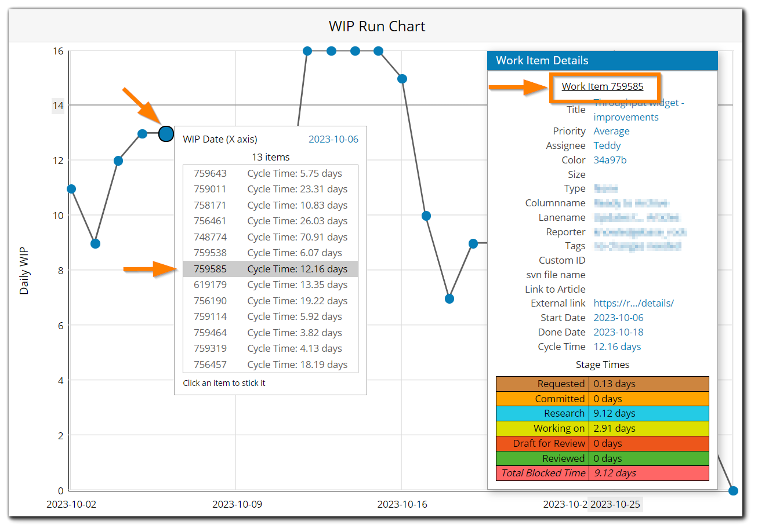Click the Start Date 2023-10-06 link
Viewport: 758px width, 532px height.
point(618,317)
